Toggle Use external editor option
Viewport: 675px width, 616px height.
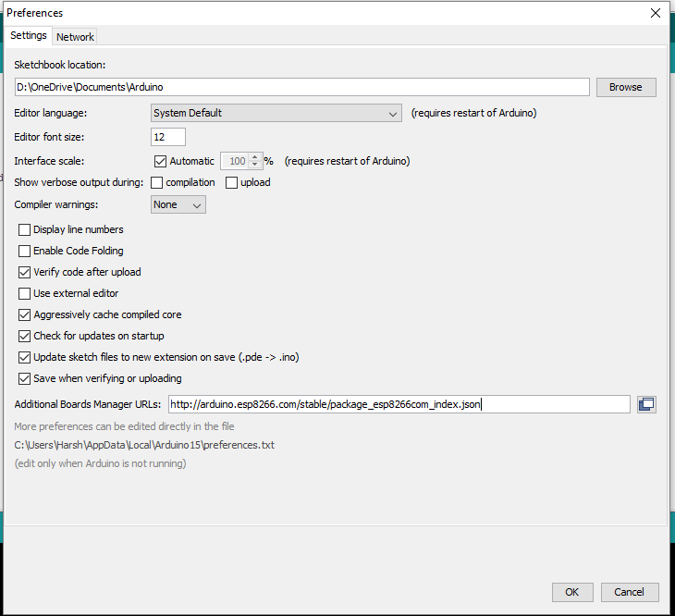click(25, 293)
